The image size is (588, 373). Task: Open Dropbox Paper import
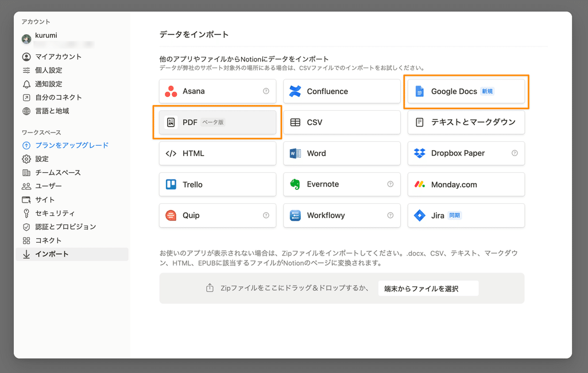pos(466,153)
